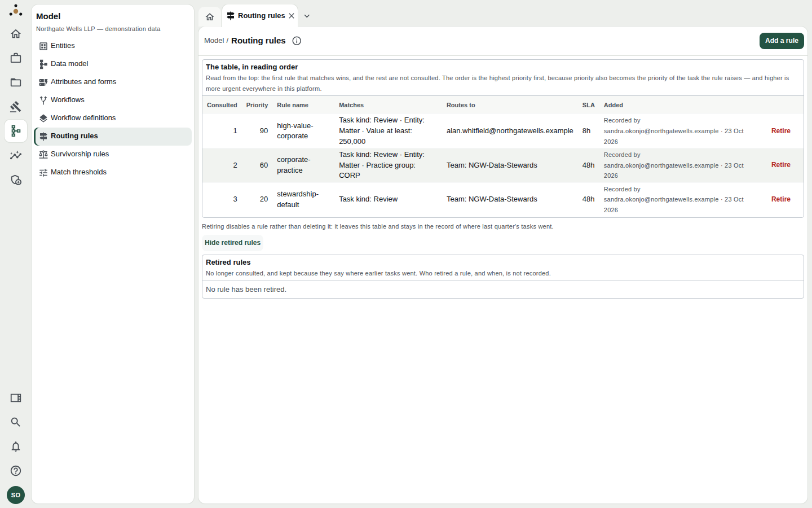Retire the high-value-corporate rule

(780, 131)
